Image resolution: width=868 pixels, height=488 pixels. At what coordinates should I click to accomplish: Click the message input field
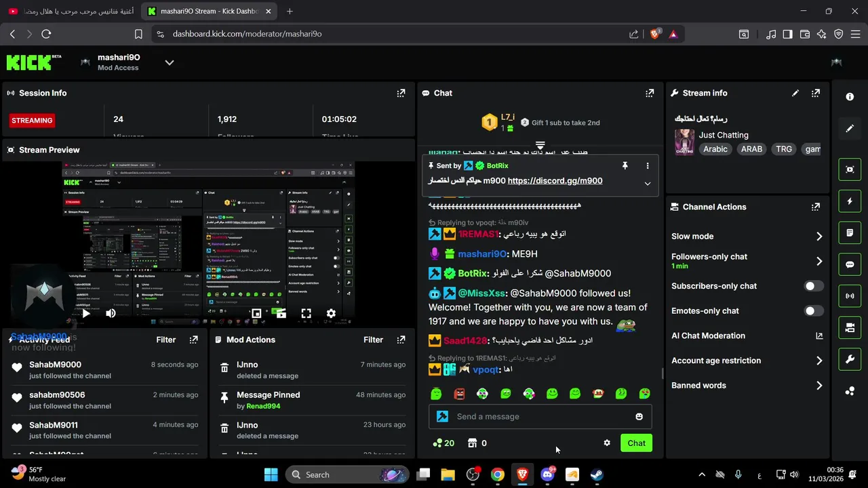540,416
